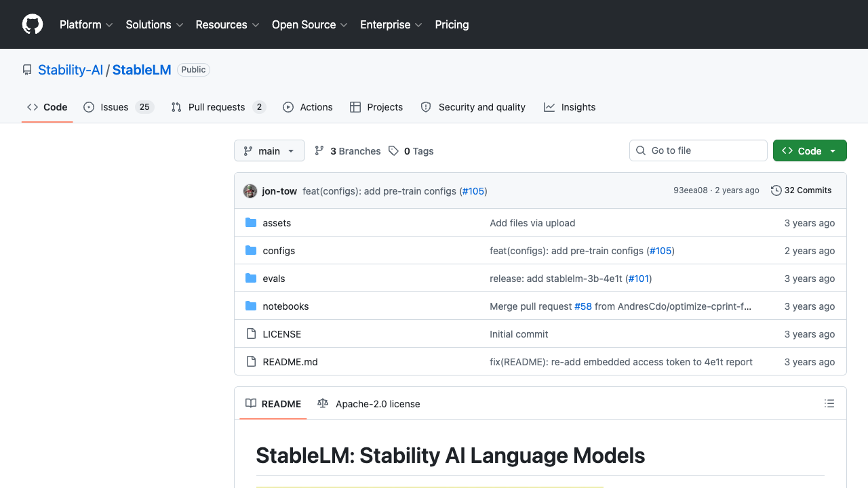
Task: Open #58 link in notebooks row
Action: click(x=583, y=306)
